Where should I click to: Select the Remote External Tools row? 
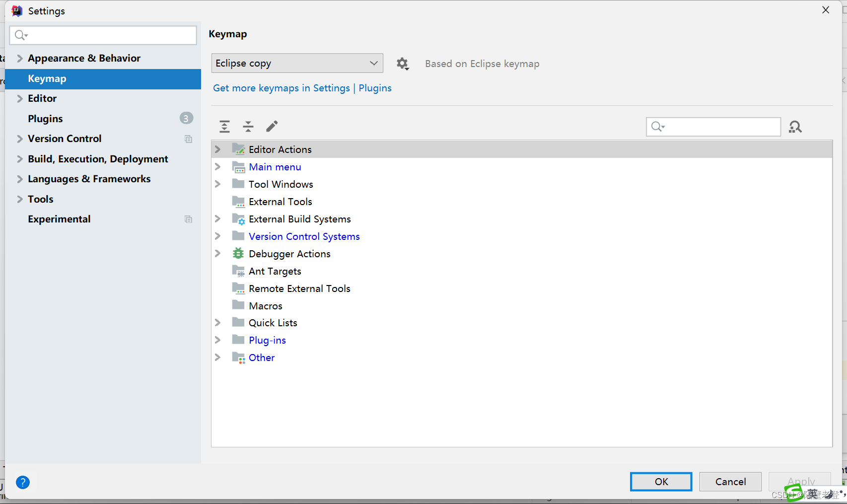(522, 288)
